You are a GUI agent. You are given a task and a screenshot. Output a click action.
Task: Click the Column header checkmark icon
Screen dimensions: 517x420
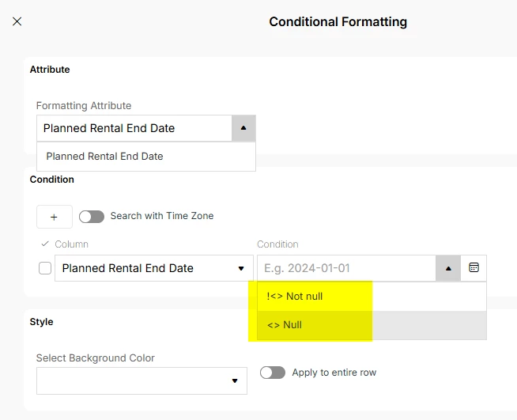(x=45, y=244)
